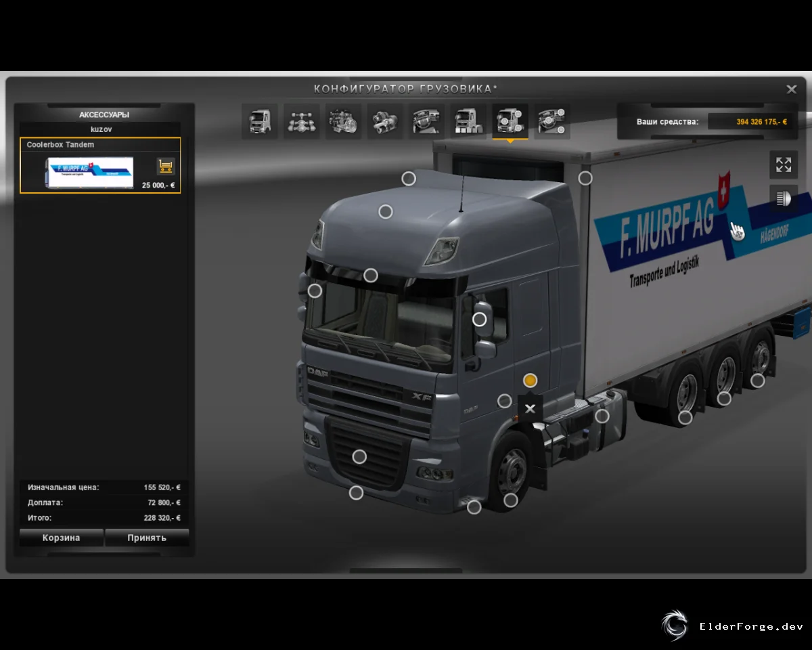The width and height of the screenshot is (812, 650).
Task: Click the Корзина button
Action: pyautogui.click(x=62, y=538)
